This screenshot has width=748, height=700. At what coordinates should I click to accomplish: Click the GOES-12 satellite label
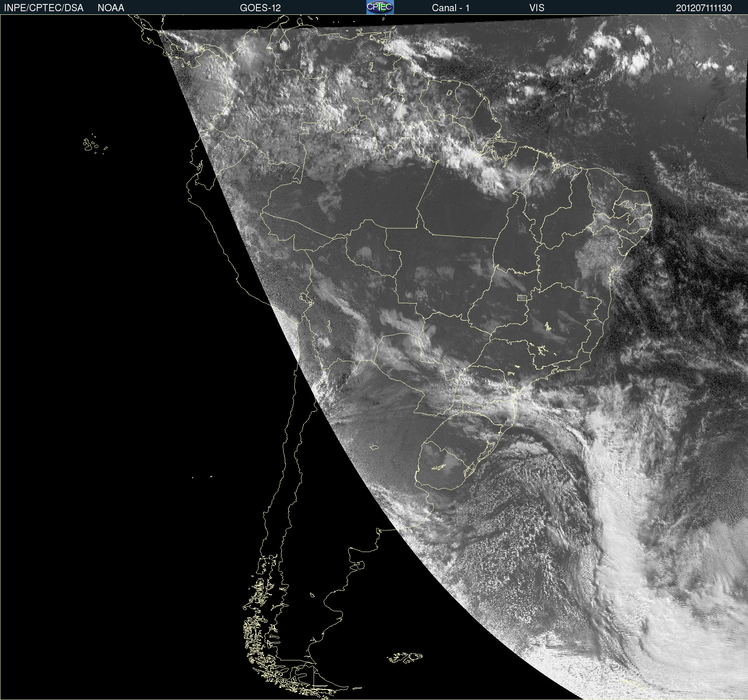click(x=260, y=8)
